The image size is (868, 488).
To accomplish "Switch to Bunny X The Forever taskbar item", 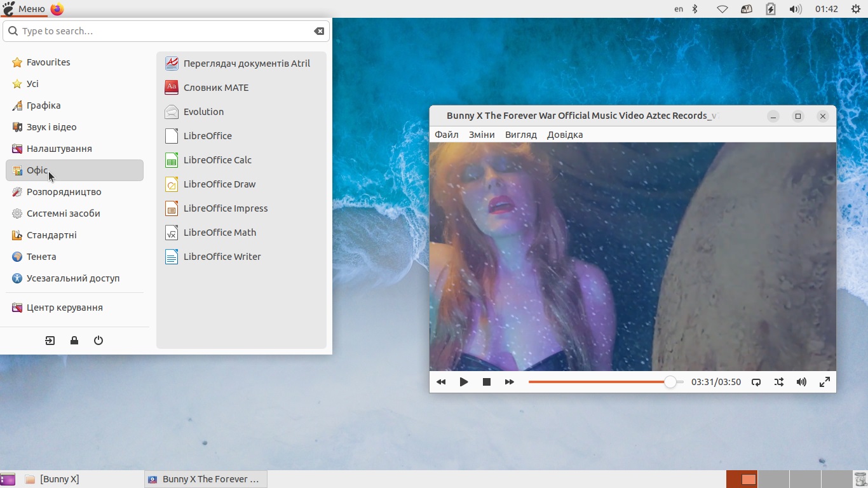I will click(205, 479).
